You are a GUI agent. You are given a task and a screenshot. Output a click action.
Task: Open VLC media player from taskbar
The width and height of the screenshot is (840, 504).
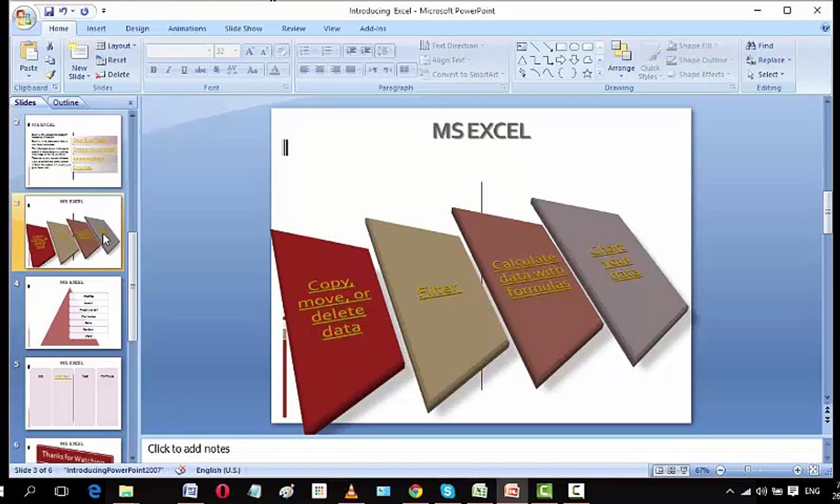[x=351, y=491]
